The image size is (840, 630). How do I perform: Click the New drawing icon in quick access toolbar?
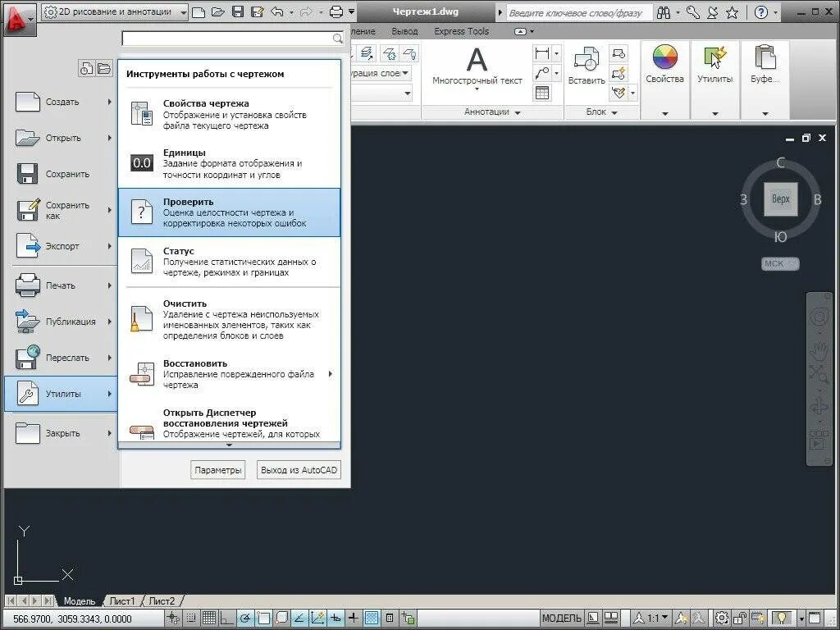pyautogui.click(x=199, y=11)
